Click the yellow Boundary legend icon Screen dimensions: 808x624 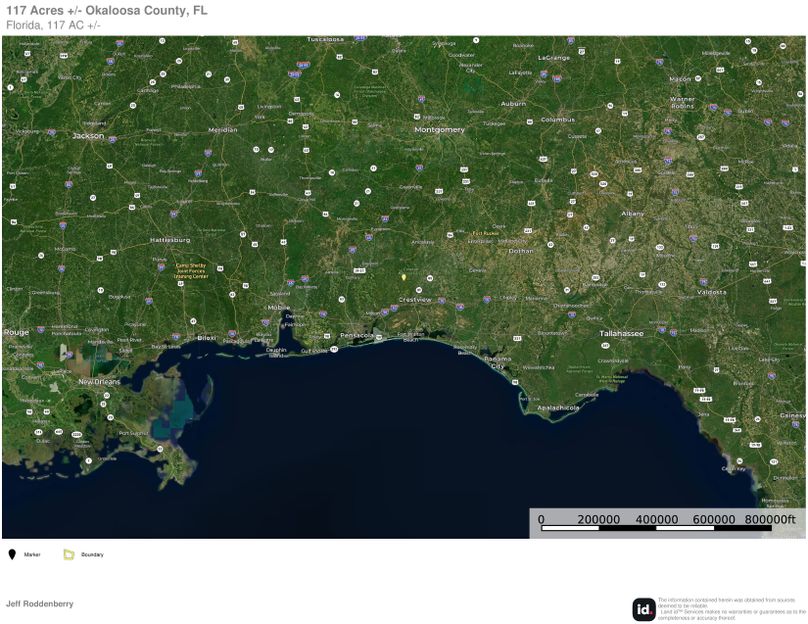click(x=69, y=554)
